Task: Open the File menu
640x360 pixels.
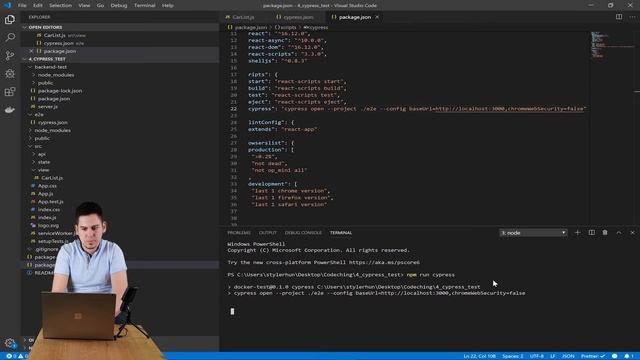Action: [22, 5]
